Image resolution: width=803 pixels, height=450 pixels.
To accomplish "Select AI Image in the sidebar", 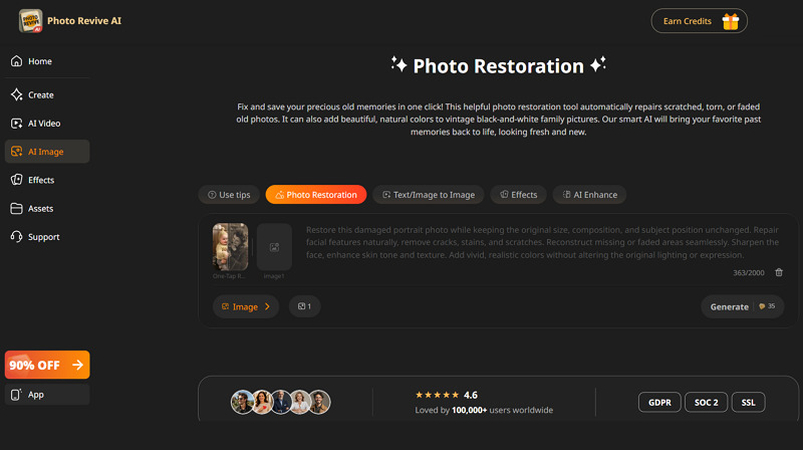I will 47,152.
